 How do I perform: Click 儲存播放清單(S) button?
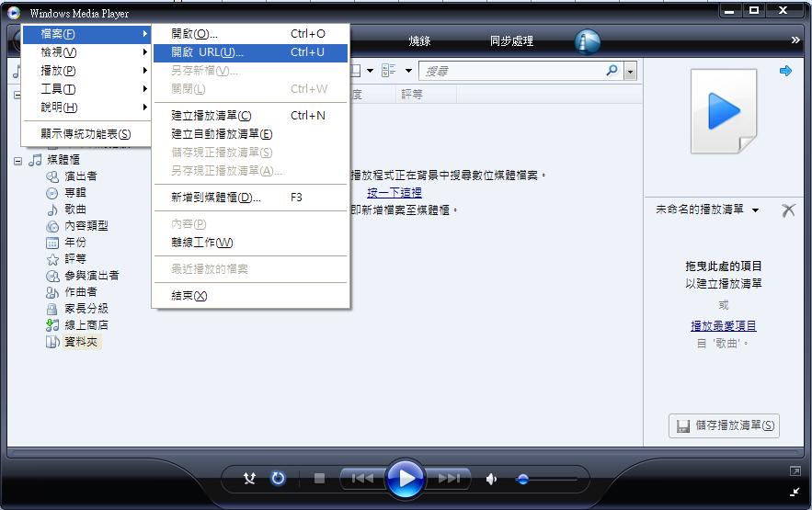(724, 425)
